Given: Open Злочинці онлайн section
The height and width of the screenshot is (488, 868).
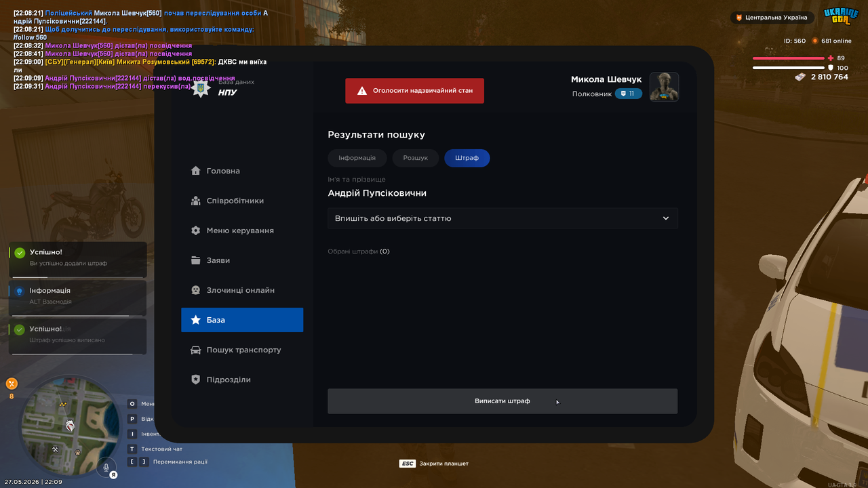Looking at the screenshot, I should point(242,290).
